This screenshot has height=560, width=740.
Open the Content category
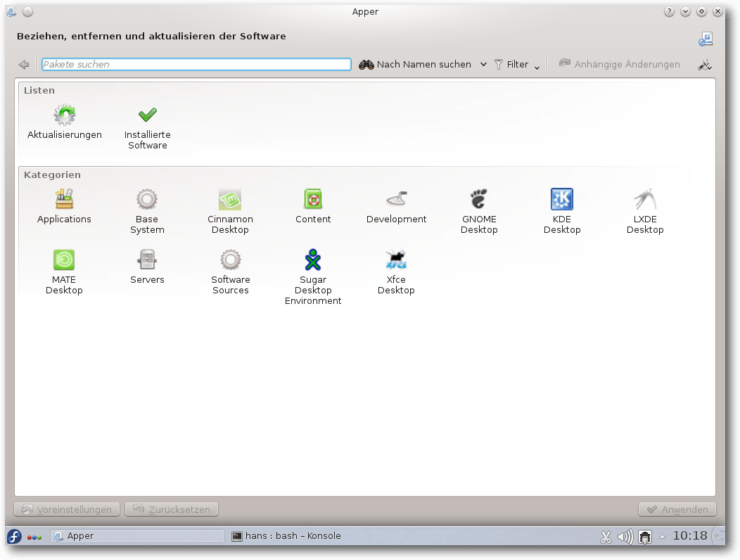(313, 206)
